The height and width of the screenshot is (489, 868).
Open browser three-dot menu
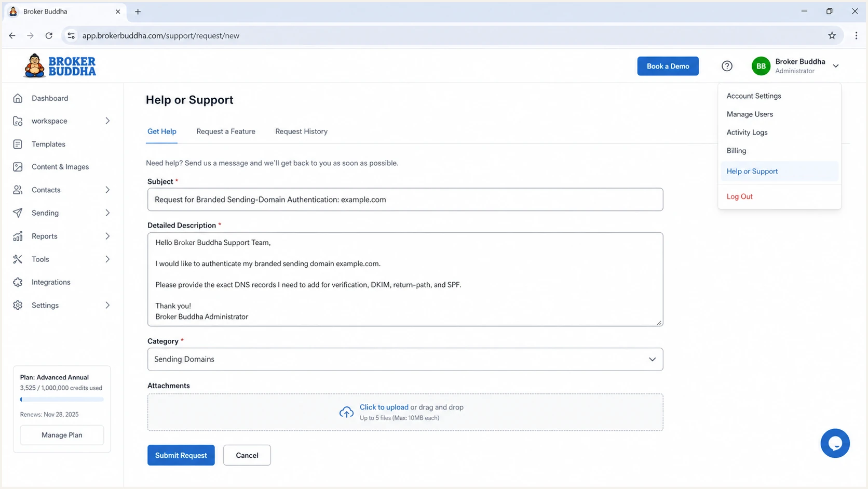coord(856,35)
